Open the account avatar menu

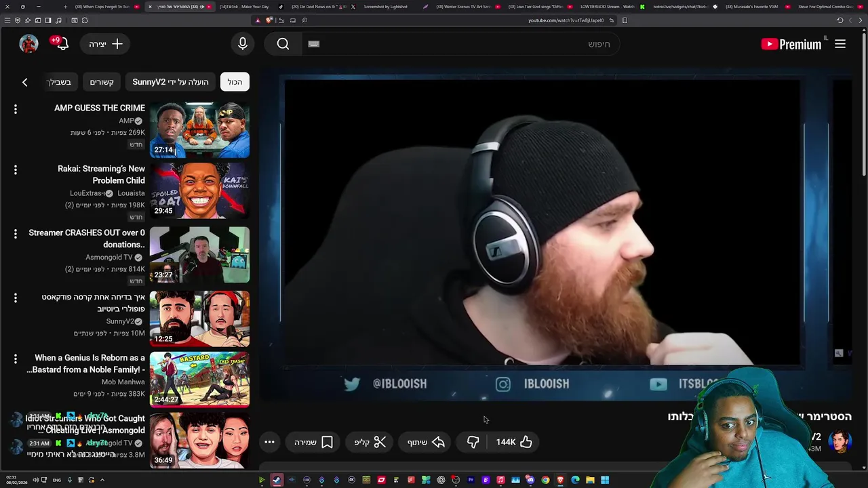pyautogui.click(x=28, y=44)
